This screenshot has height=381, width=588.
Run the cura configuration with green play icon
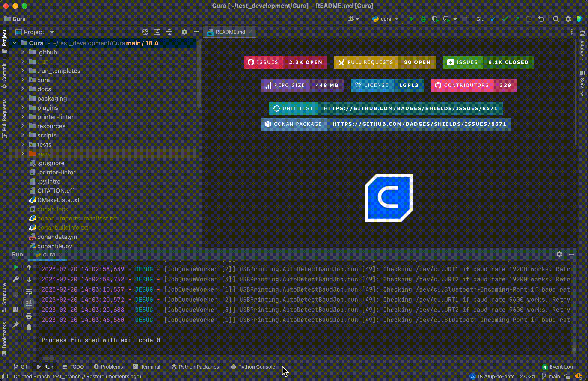(x=411, y=19)
